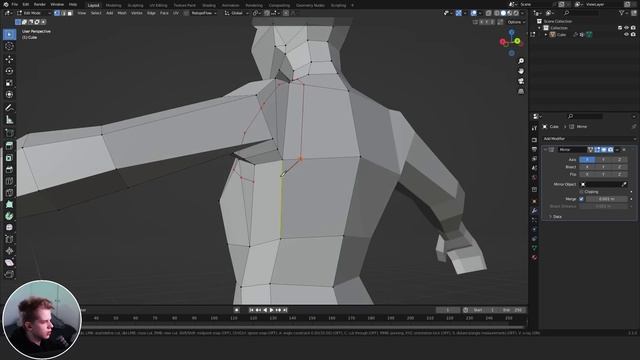Enable edge select mode
Viewport: 640px width, 360px height.
(63, 13)
